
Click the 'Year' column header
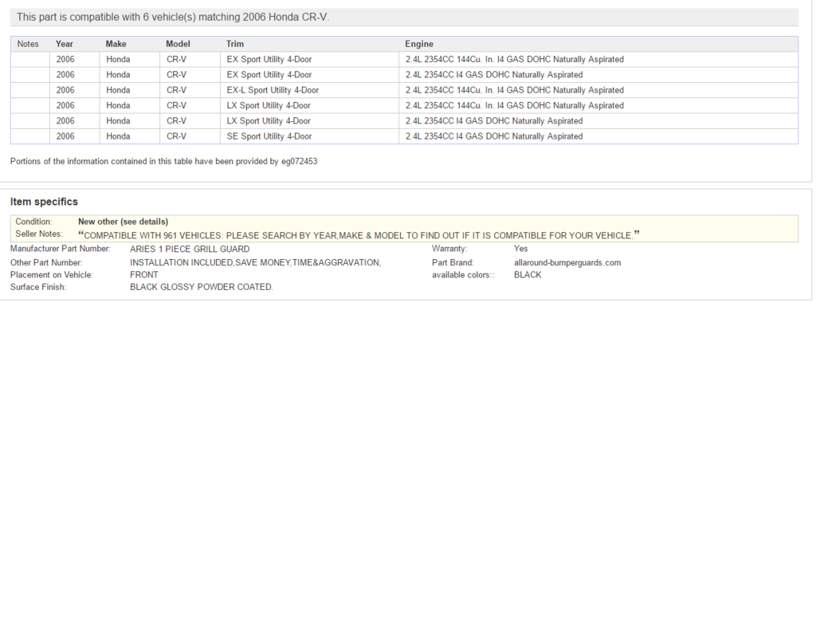point(65,45)
